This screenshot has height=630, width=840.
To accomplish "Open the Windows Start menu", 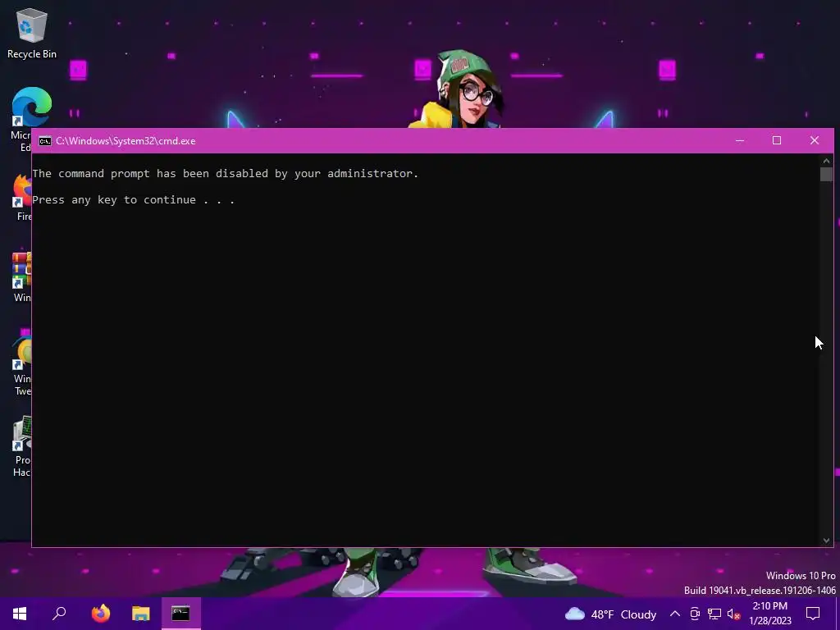I will coord(20,614).
